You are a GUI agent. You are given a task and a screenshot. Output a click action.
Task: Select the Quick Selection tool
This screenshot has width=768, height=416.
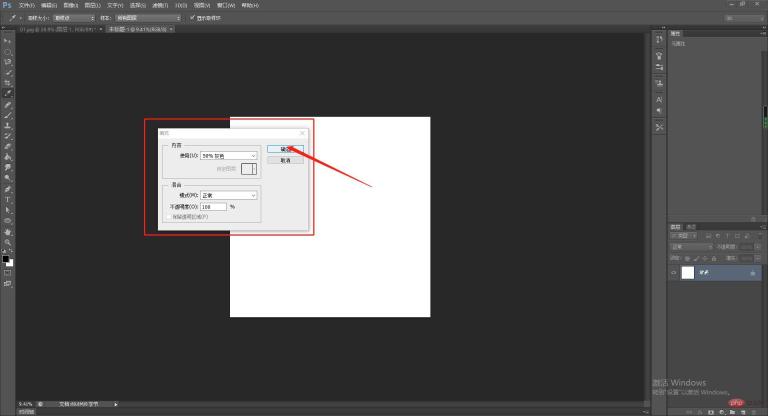(7, 73)
